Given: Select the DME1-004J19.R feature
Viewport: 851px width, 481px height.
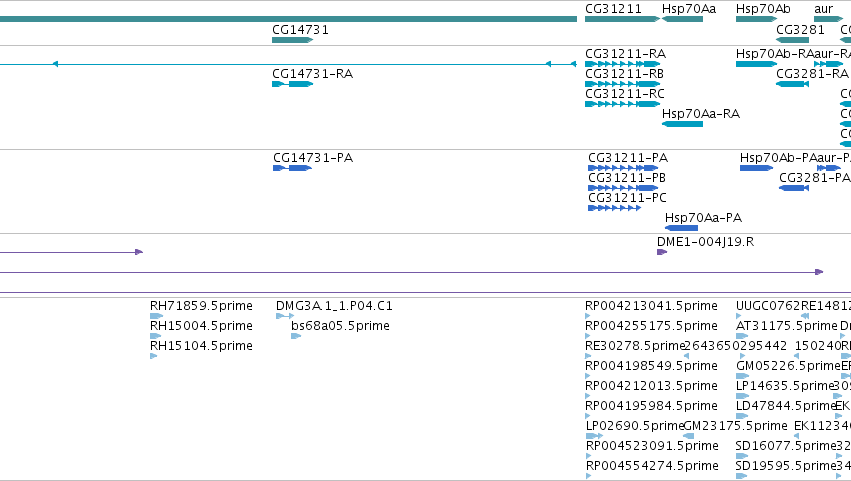Looking at the screenshot, I should pyautogui.click(x=662, y=252).
